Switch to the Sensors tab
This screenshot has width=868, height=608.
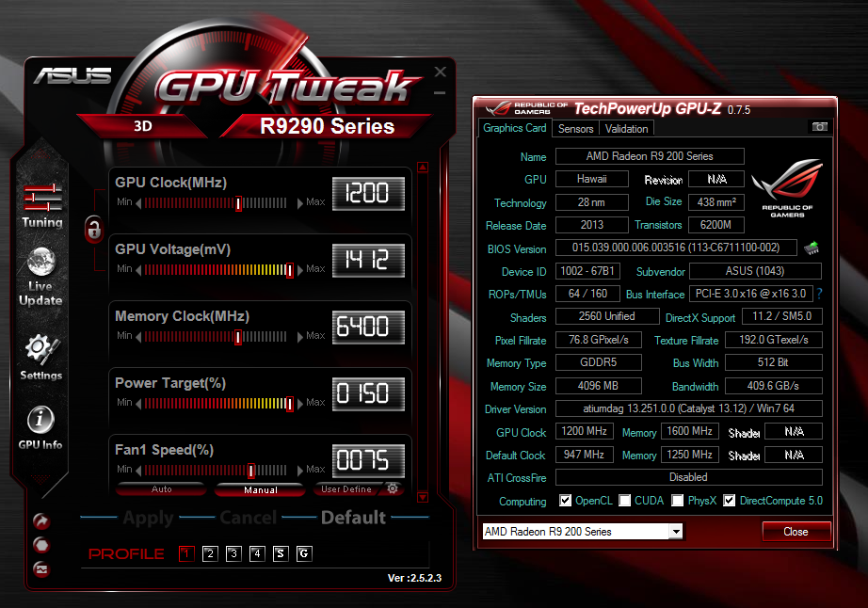[576, 129]
